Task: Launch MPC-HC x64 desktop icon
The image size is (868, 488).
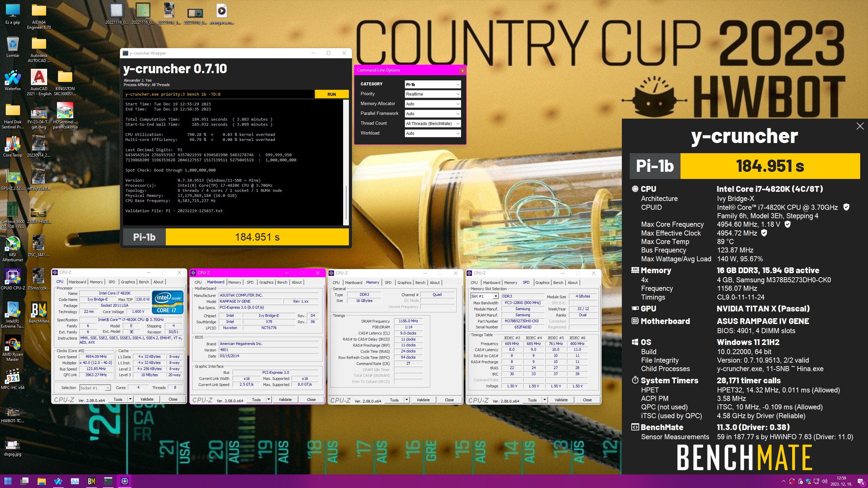Action: click(13, 379)
